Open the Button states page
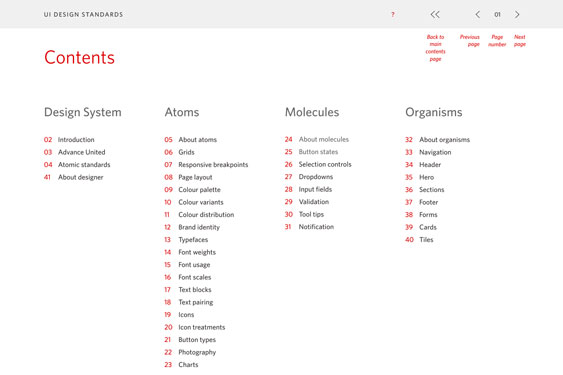 tap(311, 152)
